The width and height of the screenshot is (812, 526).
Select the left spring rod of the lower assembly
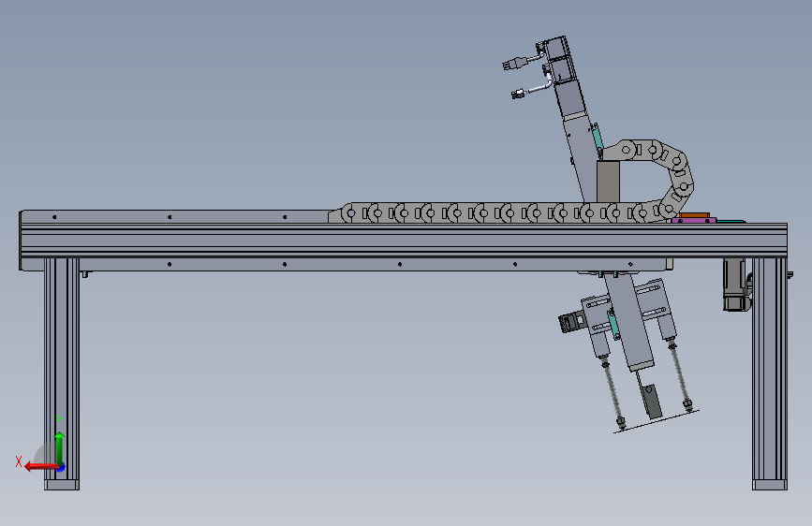tap(613, 393)
